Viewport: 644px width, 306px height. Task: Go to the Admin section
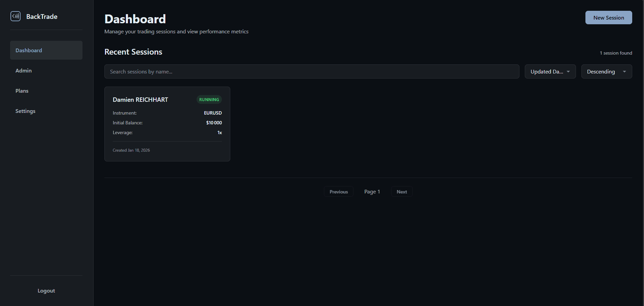[x=24, y=70]
